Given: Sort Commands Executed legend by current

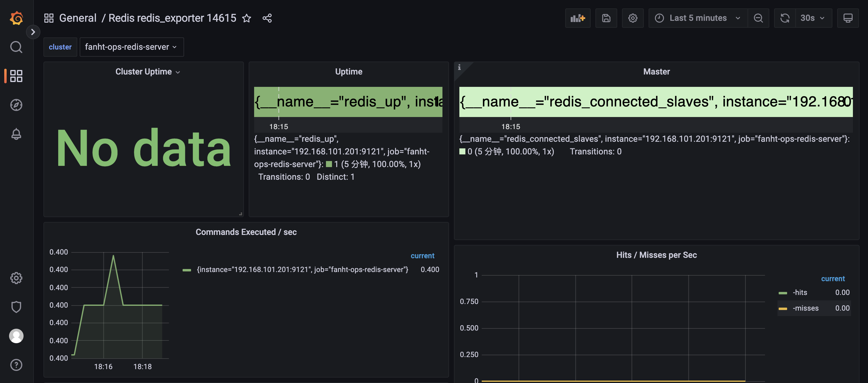Looking at the screenshot, I should [422, 256].
